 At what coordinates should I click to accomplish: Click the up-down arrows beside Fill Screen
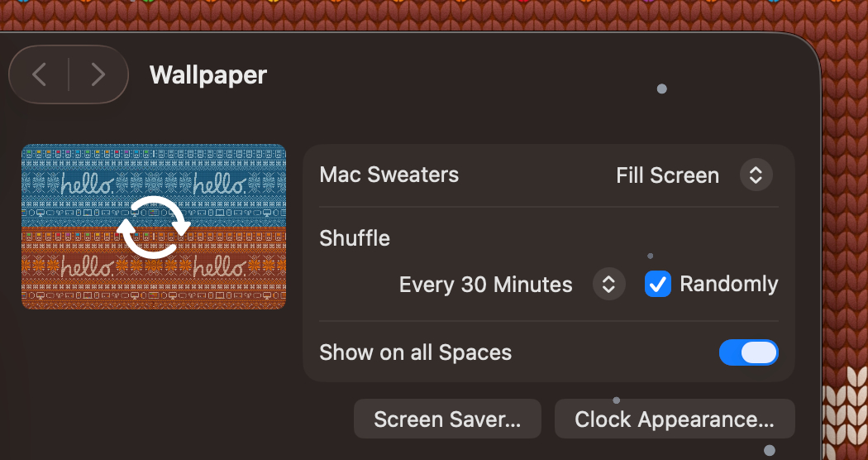[756, 175]
